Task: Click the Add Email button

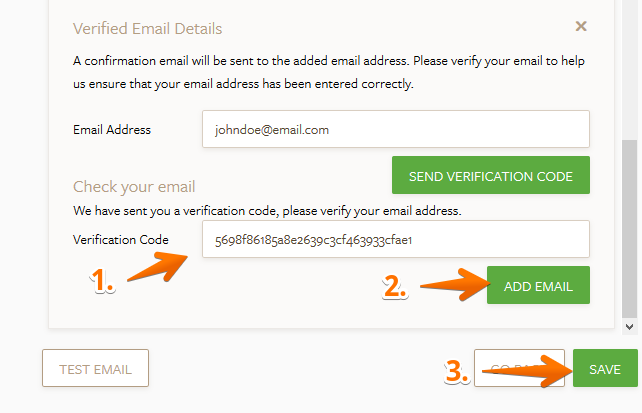Action: pyautogui.click(x=538, y=286)
